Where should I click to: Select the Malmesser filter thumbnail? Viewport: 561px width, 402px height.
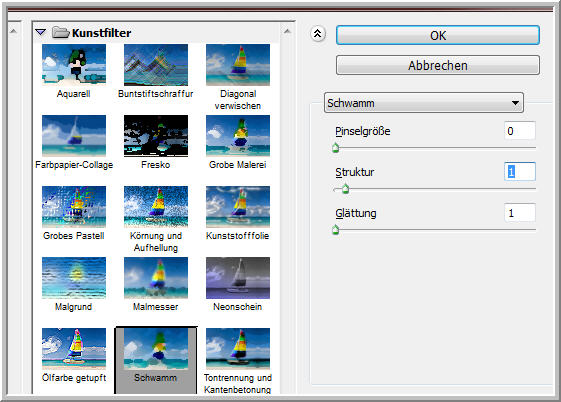tap(156, 278)
